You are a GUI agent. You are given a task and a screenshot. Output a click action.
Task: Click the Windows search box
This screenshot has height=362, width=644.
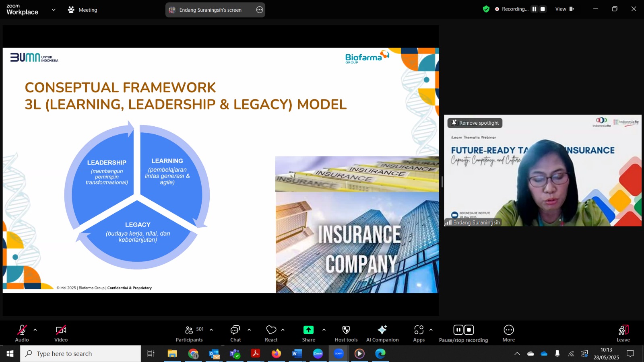pyautogui.click(x=80, y=354)
